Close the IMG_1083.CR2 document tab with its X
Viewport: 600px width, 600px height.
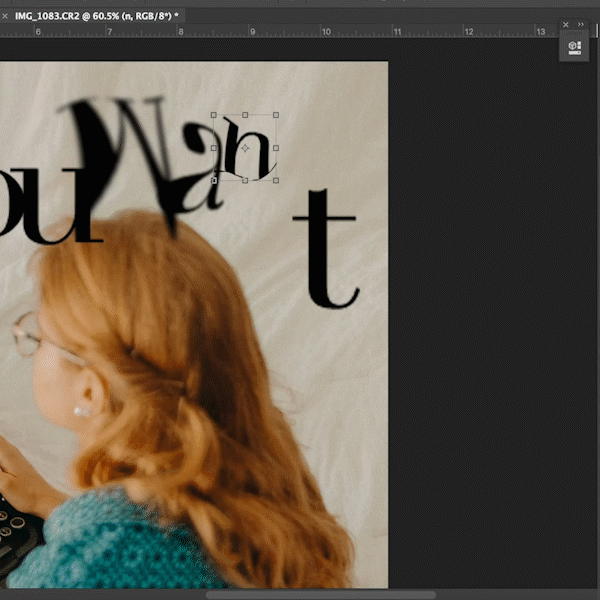[x=5, y=16]
